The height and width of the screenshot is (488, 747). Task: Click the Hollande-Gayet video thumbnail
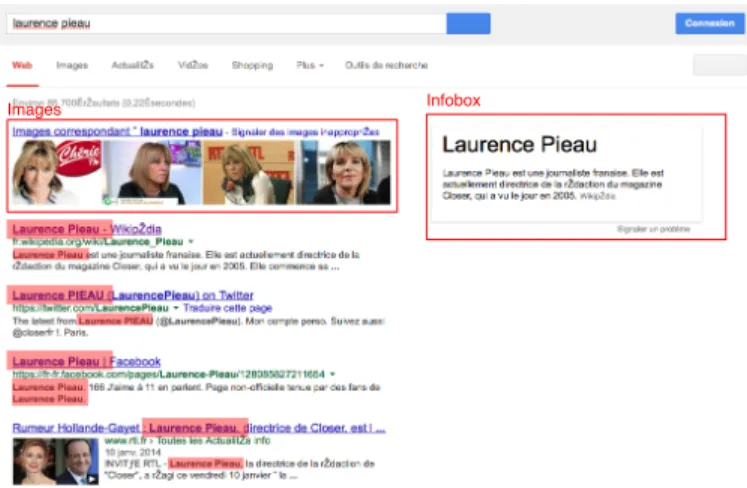(x=56, y=462)
